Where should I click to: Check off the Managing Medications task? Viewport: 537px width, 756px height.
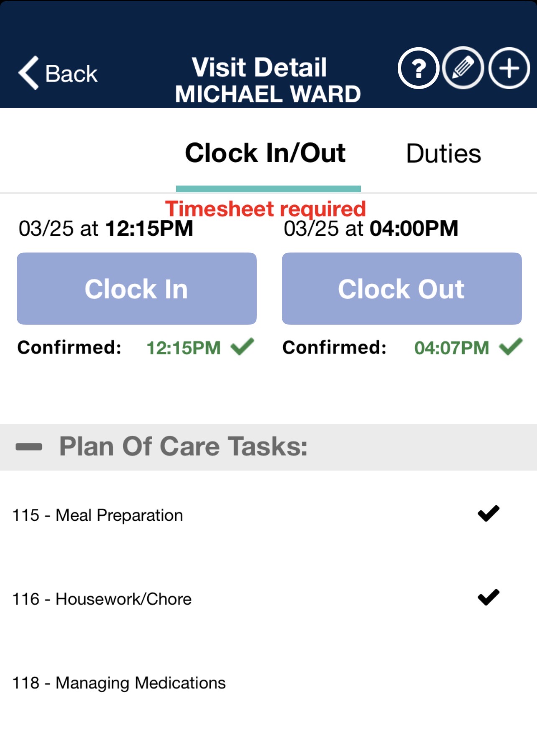point(488,682)
